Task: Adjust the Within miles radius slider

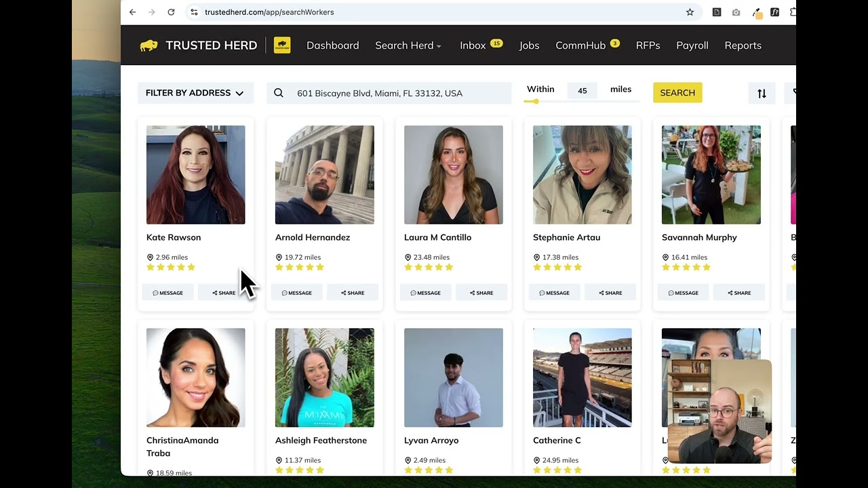Action: click(536, 102)
